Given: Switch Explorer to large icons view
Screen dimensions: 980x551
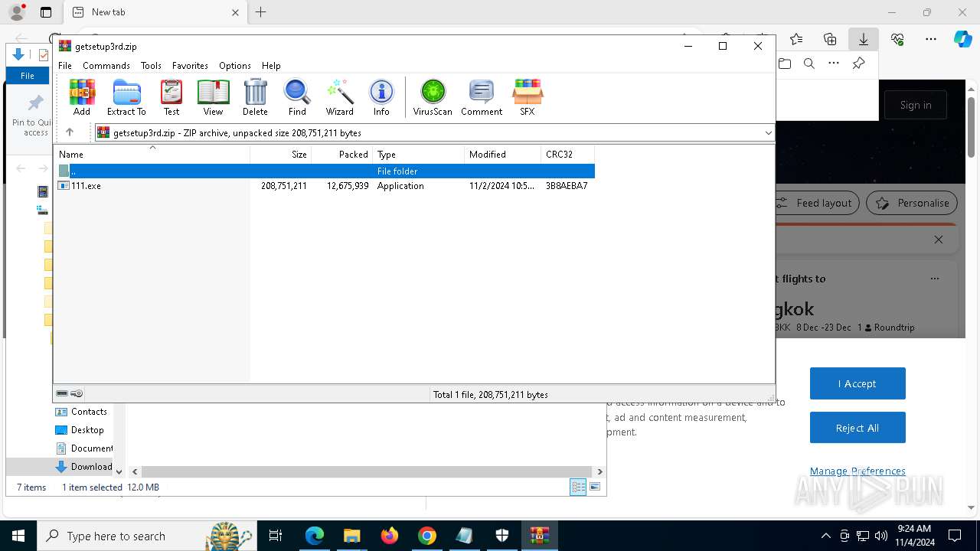Looking at the screenshot, I should click(x=595, y=487).
